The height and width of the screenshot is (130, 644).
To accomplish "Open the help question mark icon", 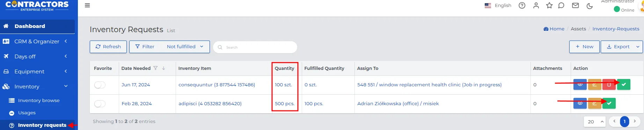I will (x=522, y=5).
